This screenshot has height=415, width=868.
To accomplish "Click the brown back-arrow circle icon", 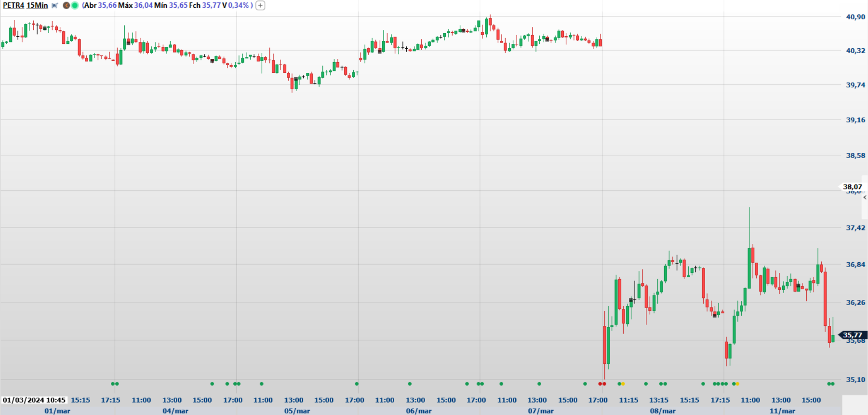I will pyautogui.click(x=67, y=6).
